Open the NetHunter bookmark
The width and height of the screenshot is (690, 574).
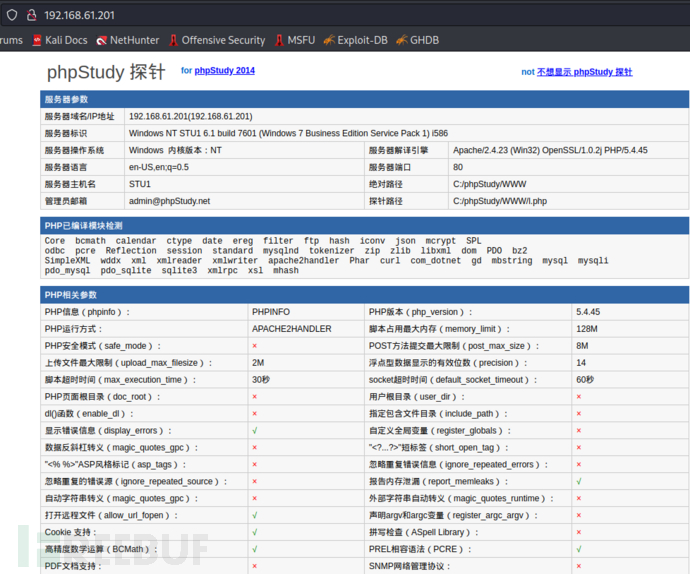tap(127, 40)
